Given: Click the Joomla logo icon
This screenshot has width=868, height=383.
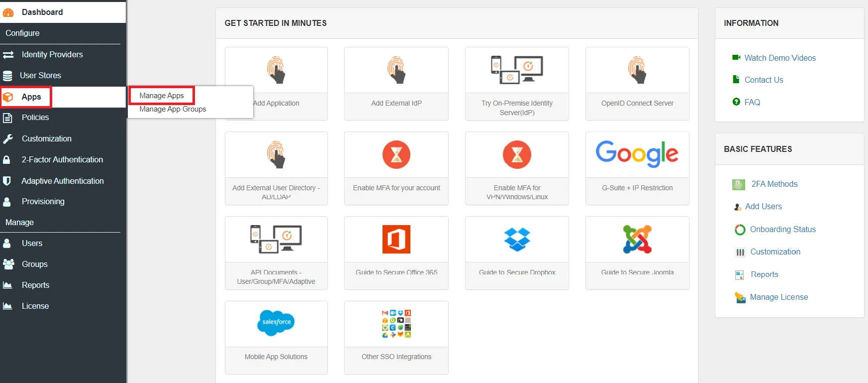Looking at the screenshot, I should [637, 239].
